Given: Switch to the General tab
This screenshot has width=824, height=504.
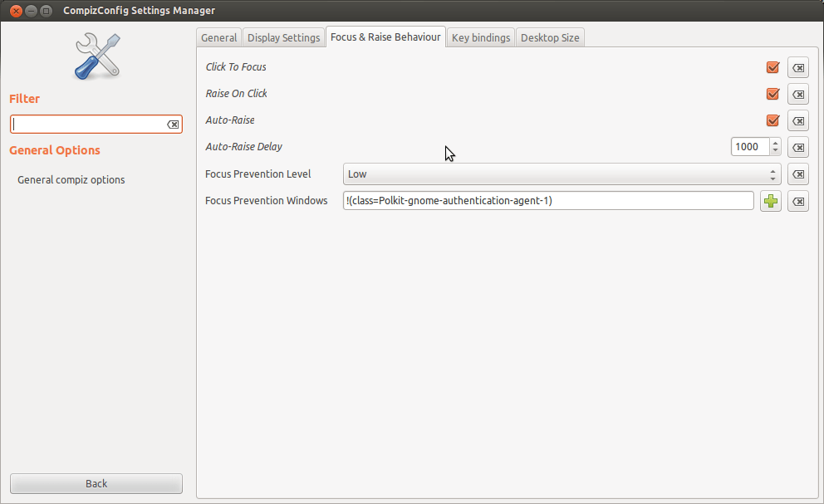Looking at the screenshot, I should (218, 38).
